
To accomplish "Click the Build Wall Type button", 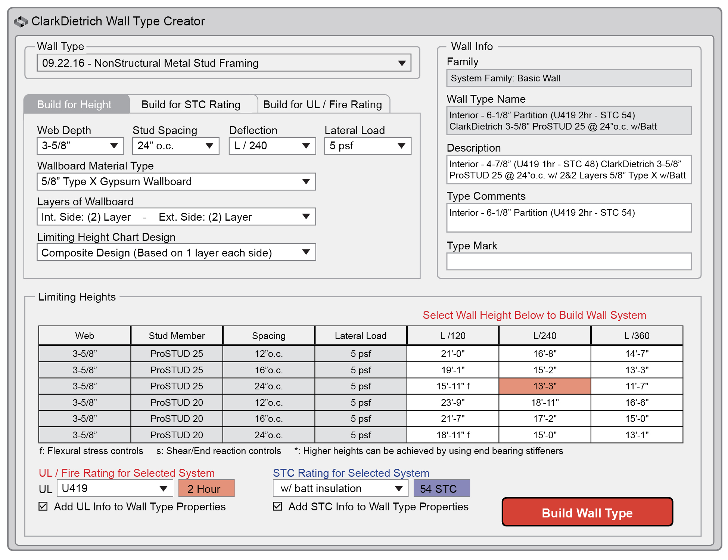I will coord(587,512).
